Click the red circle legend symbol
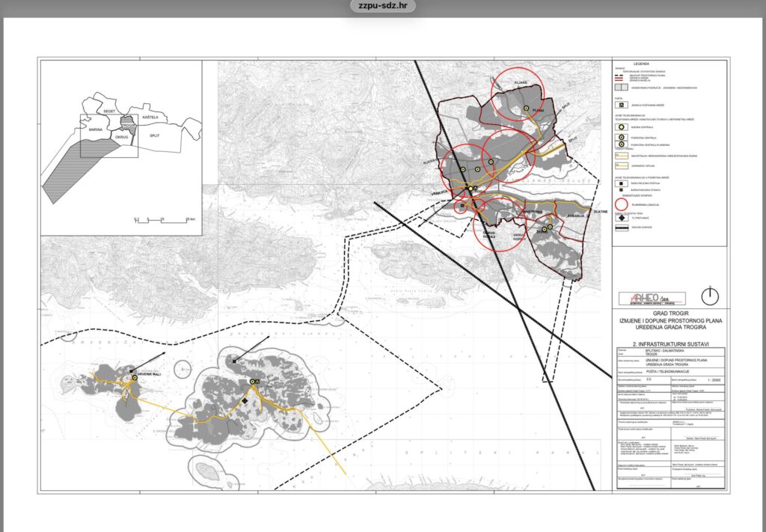The image size is (766, 532). [620, 204]
